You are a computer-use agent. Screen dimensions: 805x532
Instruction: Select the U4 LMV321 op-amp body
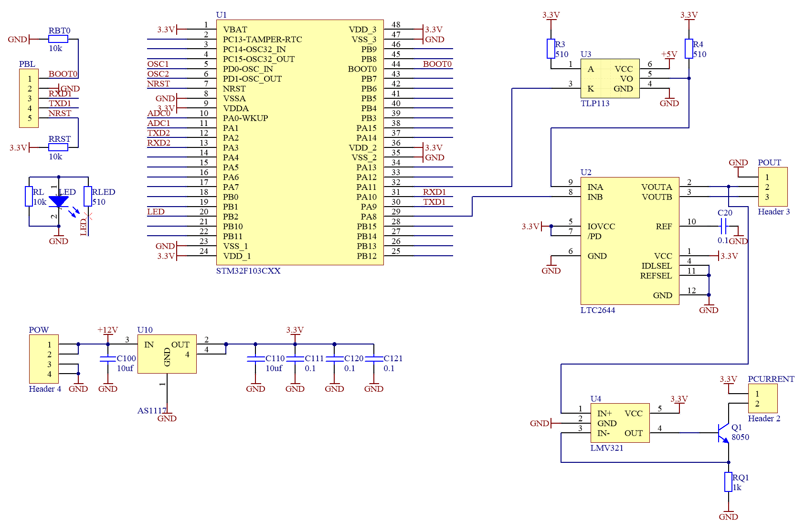pos(620,423)
